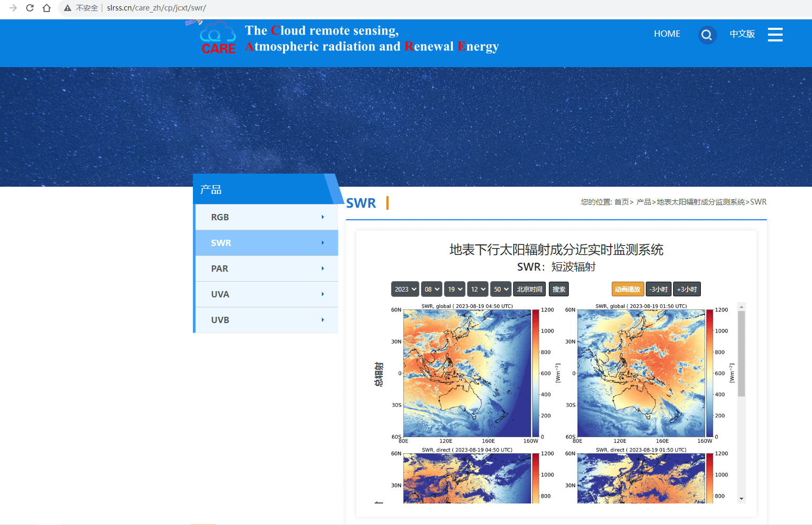This screenshot has width=812, height=525.
Task: Select the RGB product menu item
Action: click(x=267, y=217)
